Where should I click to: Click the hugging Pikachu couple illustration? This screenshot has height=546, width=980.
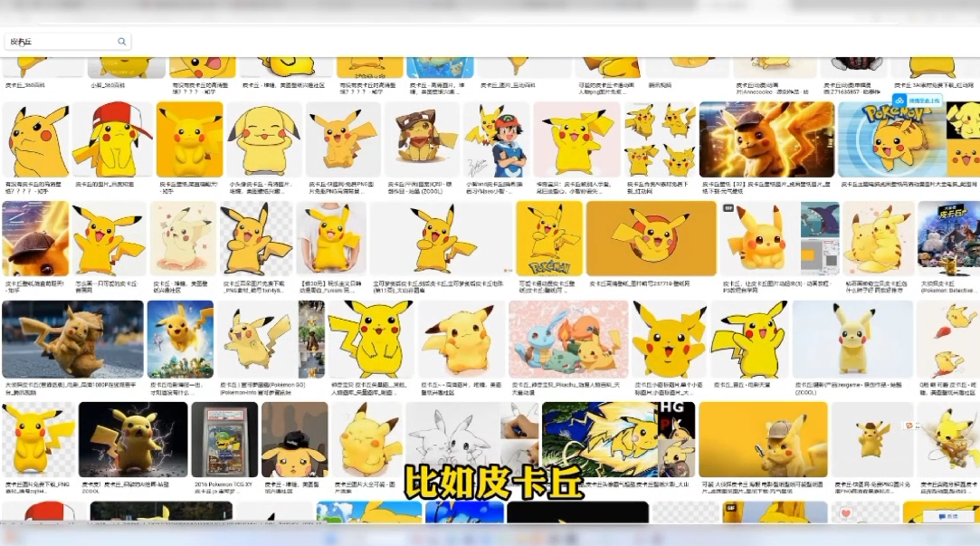pyautogui.click(x=875, y=238)
